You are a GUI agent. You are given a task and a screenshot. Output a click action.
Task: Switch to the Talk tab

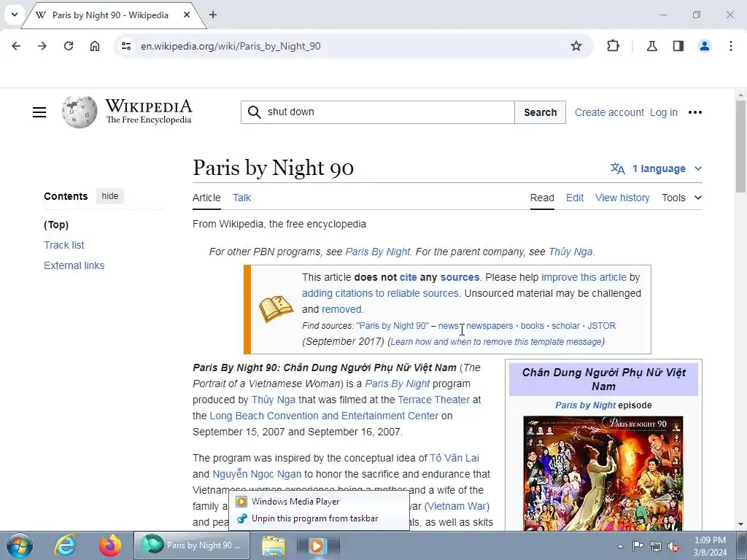coord(241,198)
